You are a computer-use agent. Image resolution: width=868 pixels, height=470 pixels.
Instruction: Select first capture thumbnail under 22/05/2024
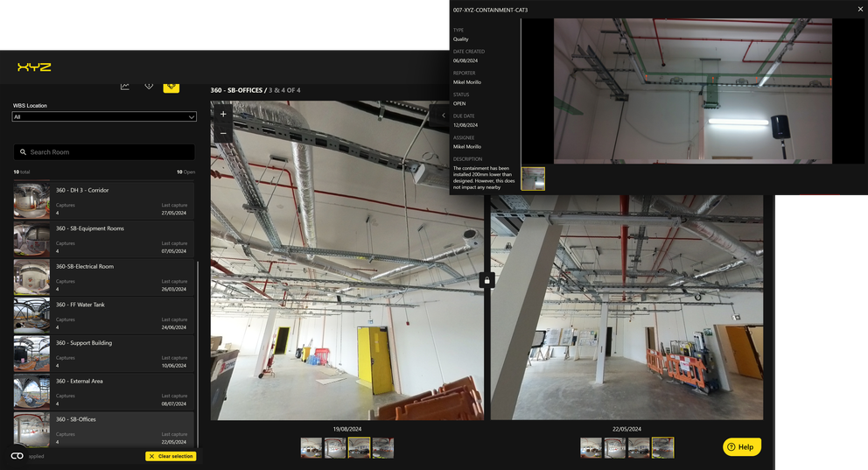[591, 448]
